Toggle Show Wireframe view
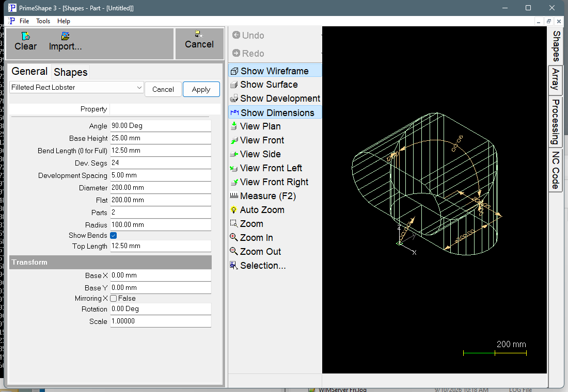 275,71
